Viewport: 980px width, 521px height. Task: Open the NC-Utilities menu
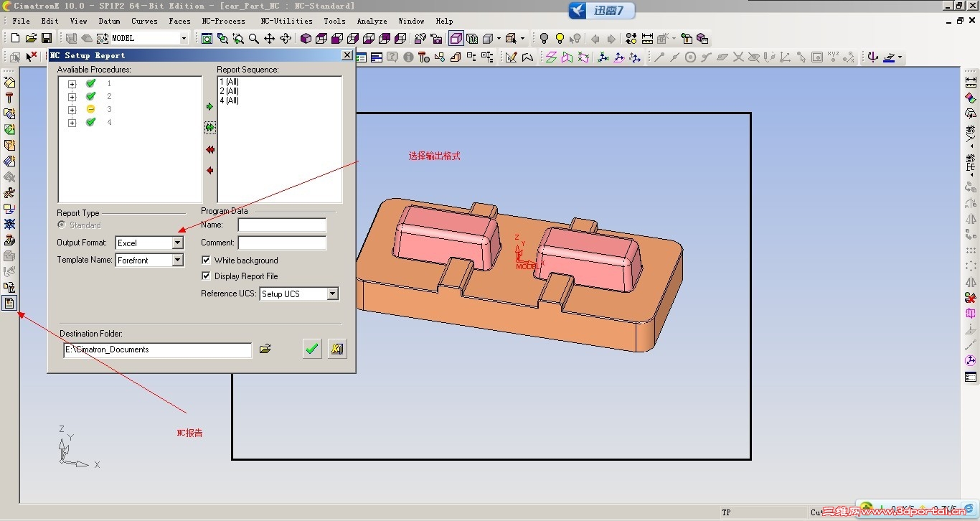(x=286, y=21)
